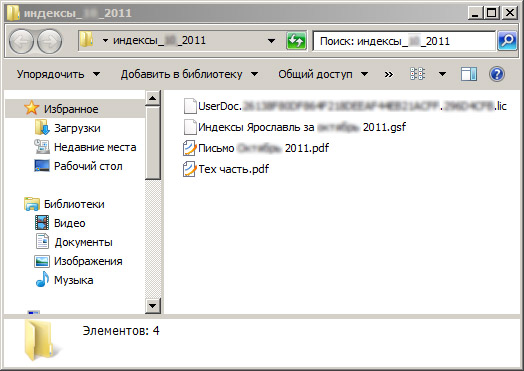This screenshot has height=371, width=524.
Task: Click the Избранное star icon
Action: click(x=31, y=108)
